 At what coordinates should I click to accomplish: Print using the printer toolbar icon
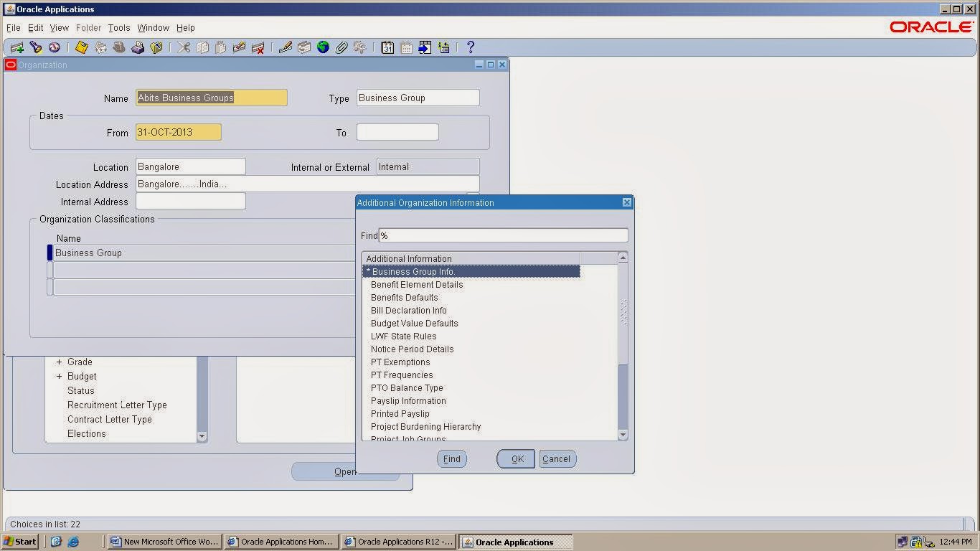138,47
